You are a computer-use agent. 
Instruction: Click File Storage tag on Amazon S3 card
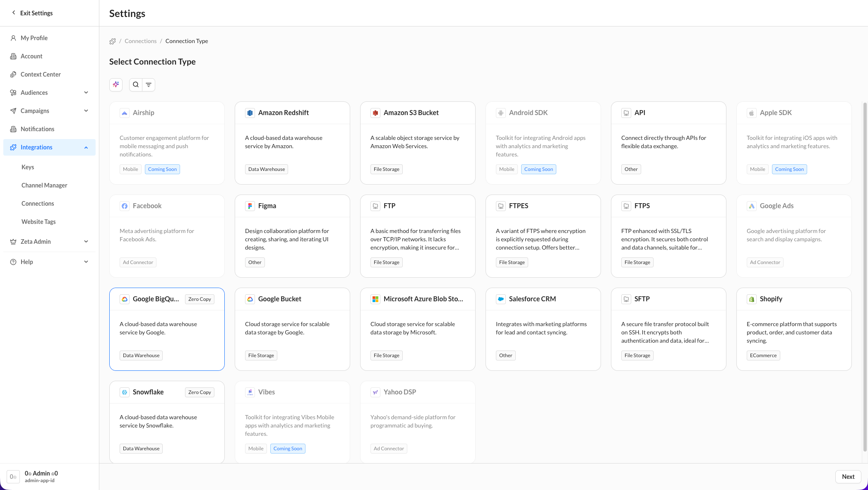point(387,169)
